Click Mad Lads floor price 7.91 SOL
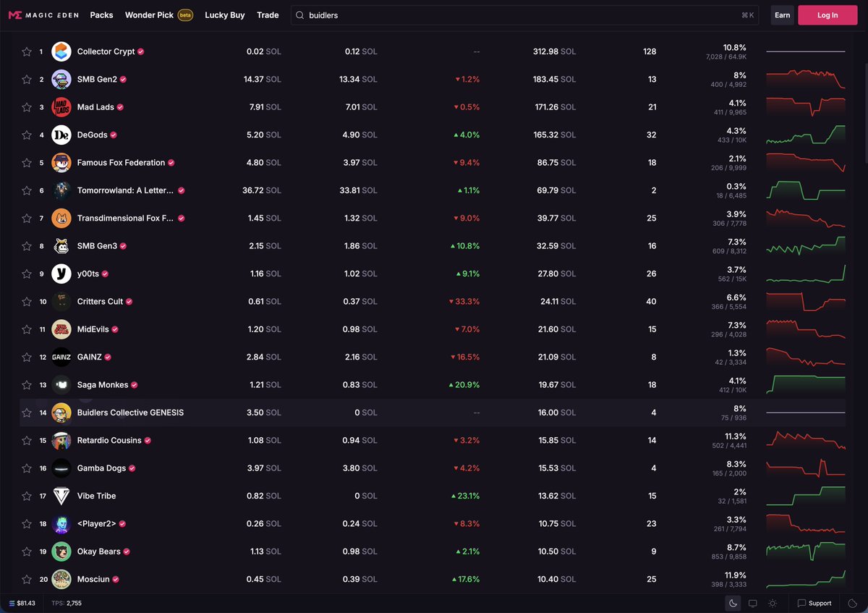The height and width of the screenshot is (613, 868). click(x=265, y=107)
